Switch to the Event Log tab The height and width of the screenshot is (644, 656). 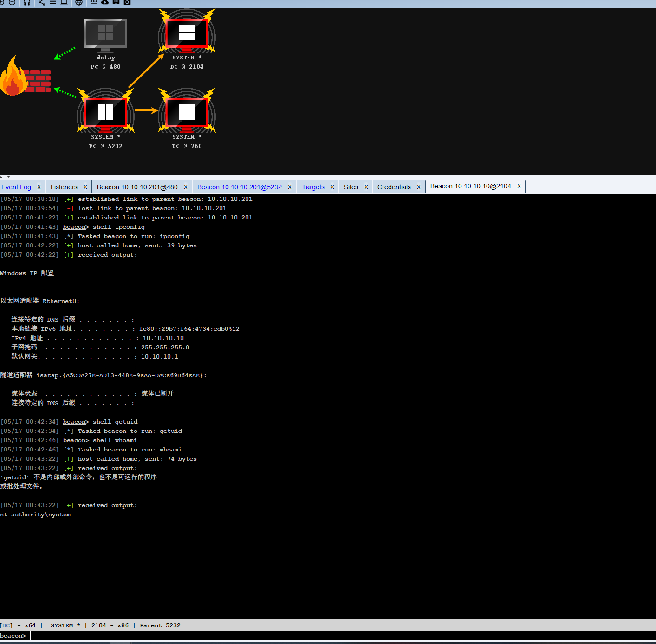[16, 187]
